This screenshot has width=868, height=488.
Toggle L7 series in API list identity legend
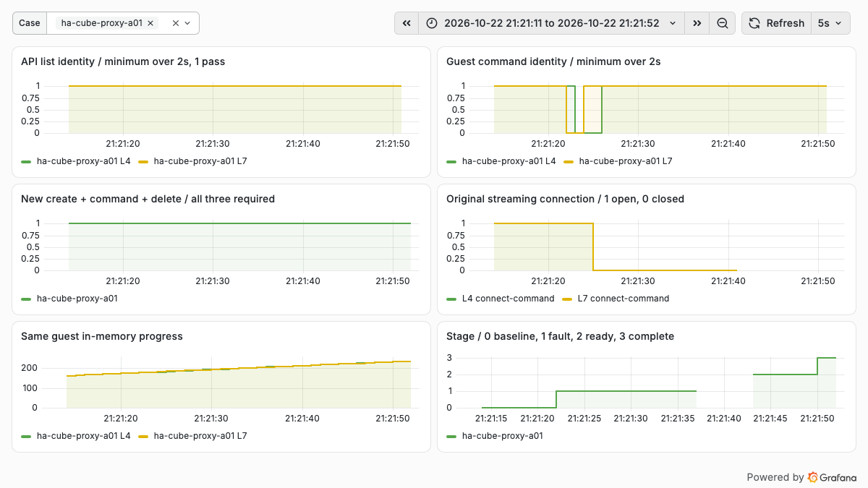click(x=200, y=161)
